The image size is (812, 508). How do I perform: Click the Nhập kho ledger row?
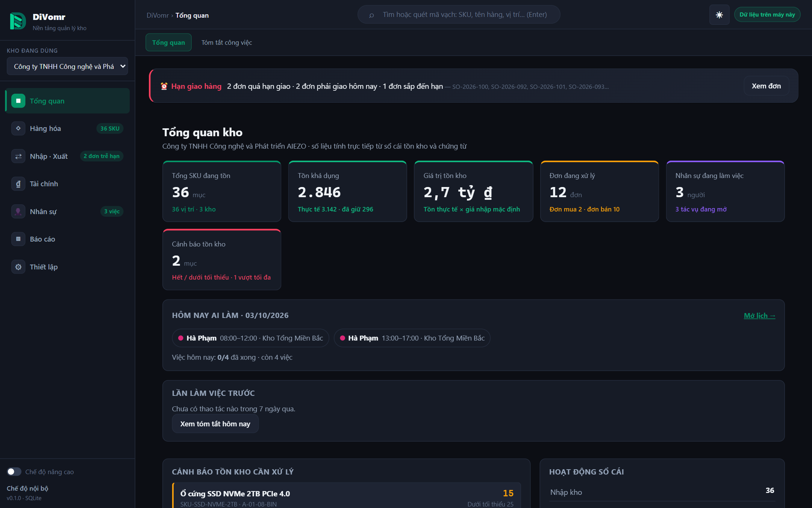[x=662, y=491]
